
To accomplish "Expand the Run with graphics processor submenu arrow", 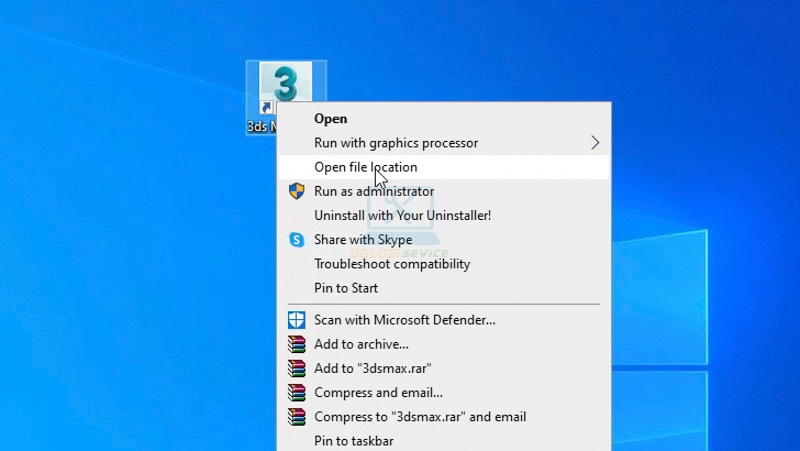I will point(595,143).
